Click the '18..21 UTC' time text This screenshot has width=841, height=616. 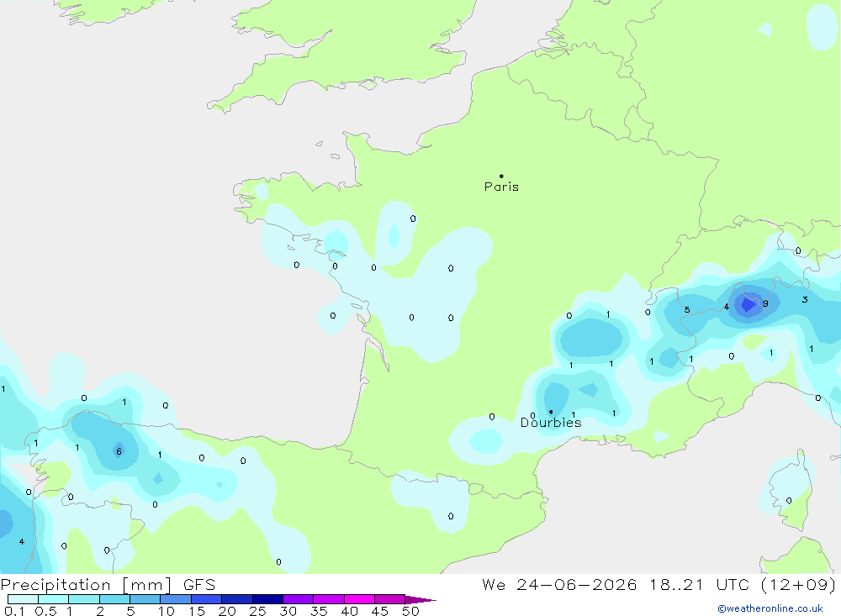tap(699, 585)
